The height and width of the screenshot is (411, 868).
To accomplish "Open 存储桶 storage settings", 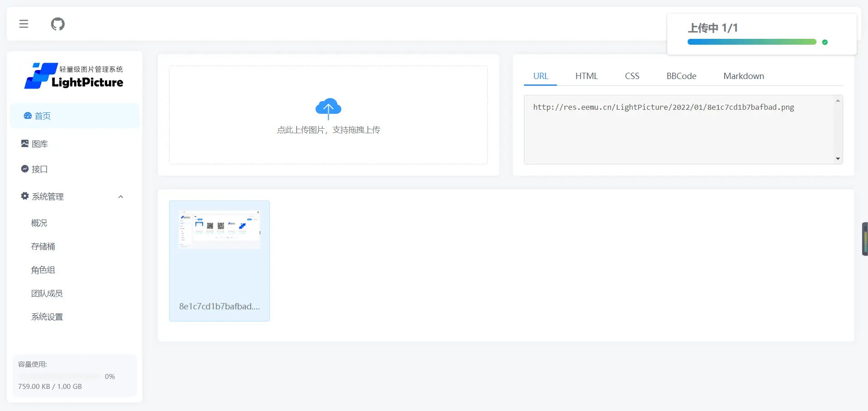I will click(43, 247).
